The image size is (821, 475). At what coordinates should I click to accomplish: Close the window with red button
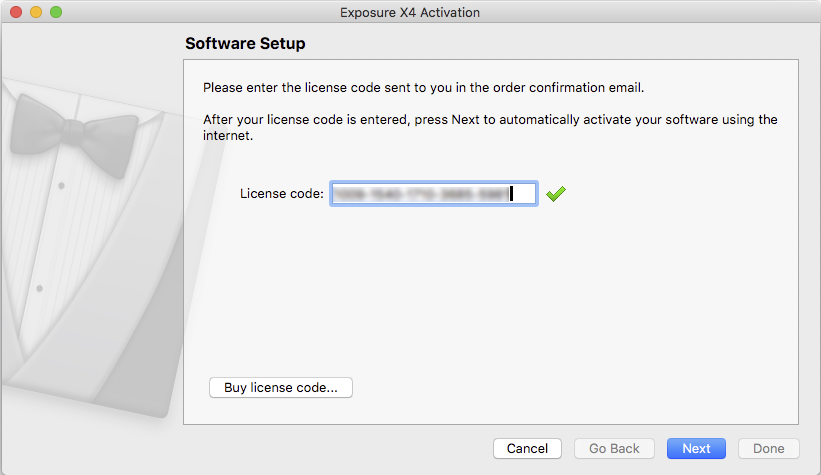point(16,12)
